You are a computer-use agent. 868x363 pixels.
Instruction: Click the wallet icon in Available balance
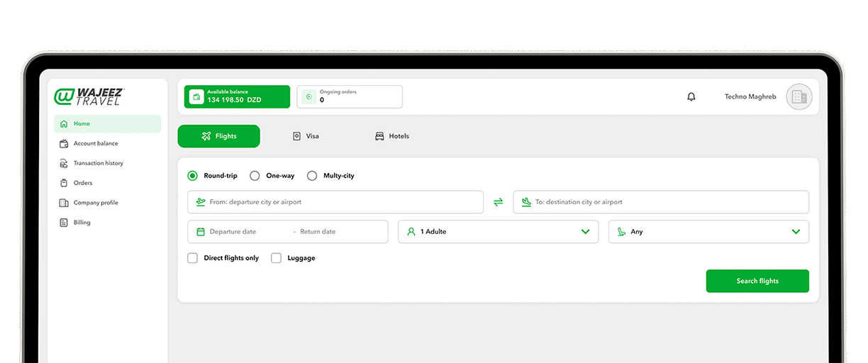(x=196, y=97)
